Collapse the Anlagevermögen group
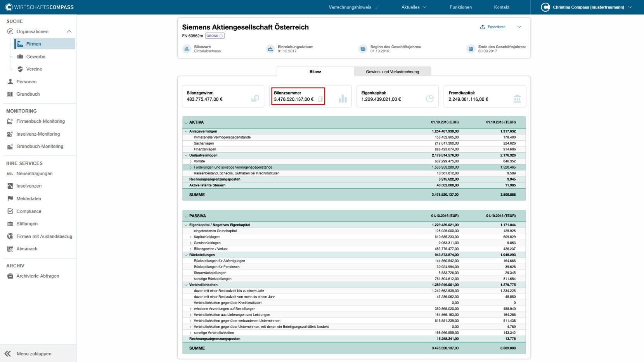644x362 pixels. coord(186,131)
